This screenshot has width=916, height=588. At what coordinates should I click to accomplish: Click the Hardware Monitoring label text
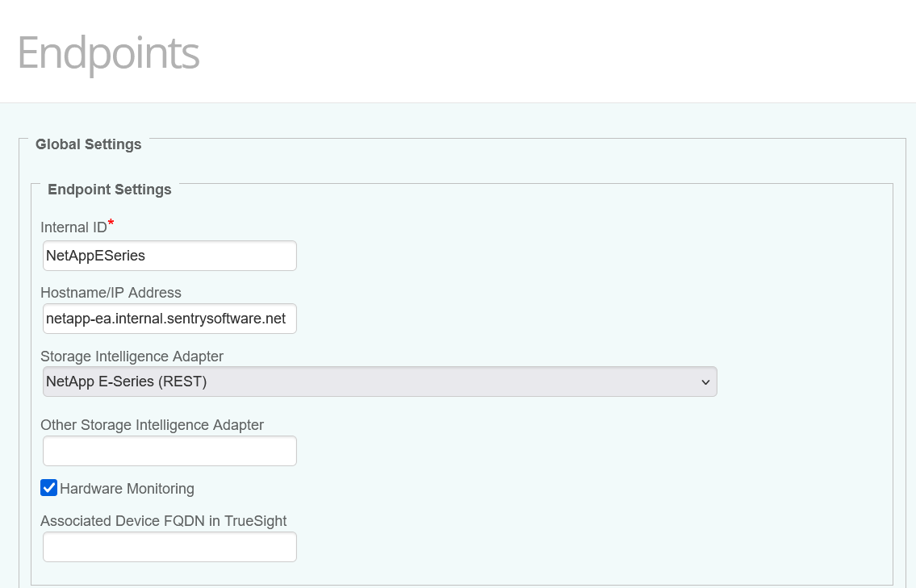127,488
